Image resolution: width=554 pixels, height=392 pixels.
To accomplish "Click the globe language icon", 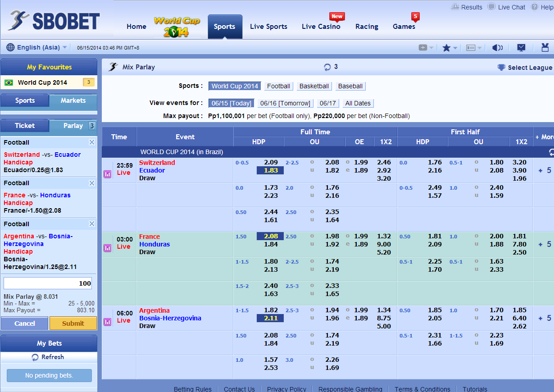I will coord(11,47).
